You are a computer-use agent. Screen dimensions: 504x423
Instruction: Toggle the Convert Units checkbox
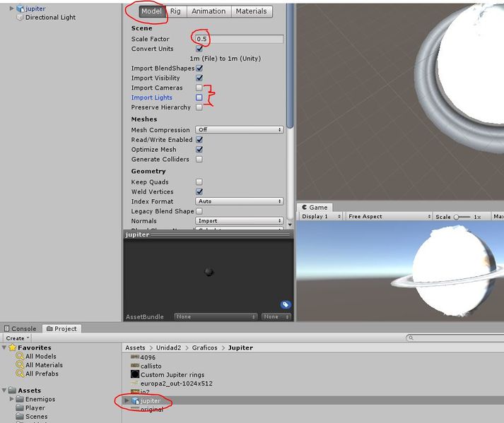pos(199,49)
